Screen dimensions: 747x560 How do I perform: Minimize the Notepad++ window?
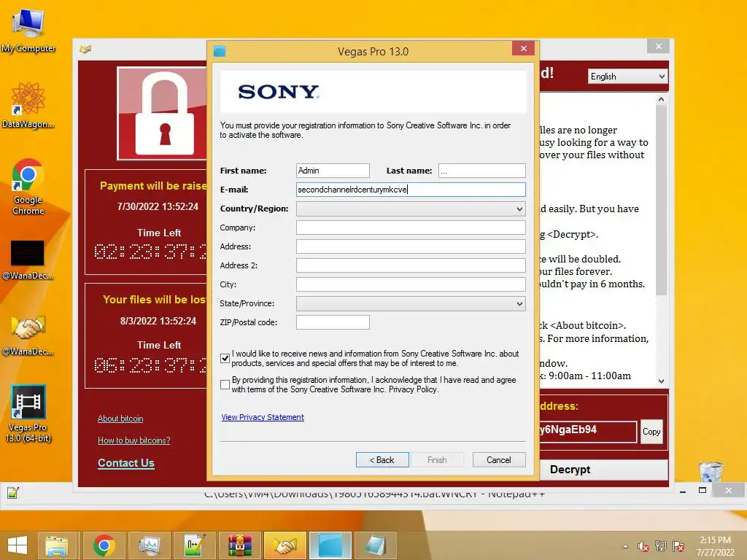683,491
